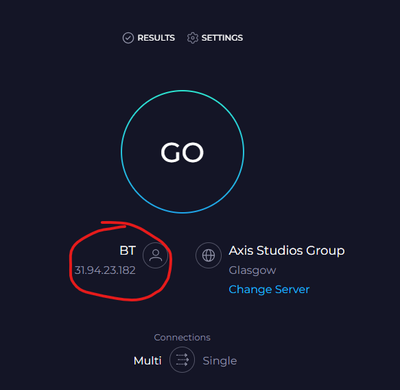Select Multi connection mode
The image size is (400, 390).
click(147, 360)
